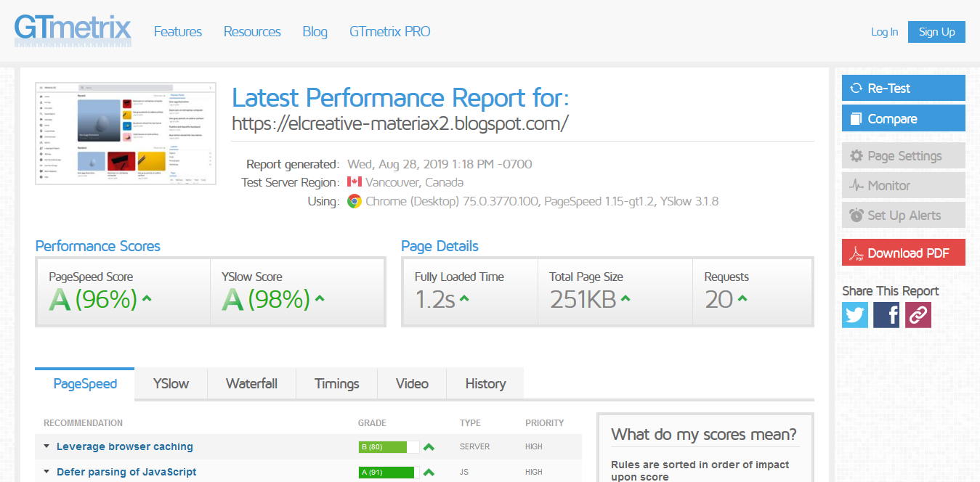Image resolution: width=980 pixels, height=482 pixels.
Task: Switch to the YSlow tab
Action: tap(171, 384)
